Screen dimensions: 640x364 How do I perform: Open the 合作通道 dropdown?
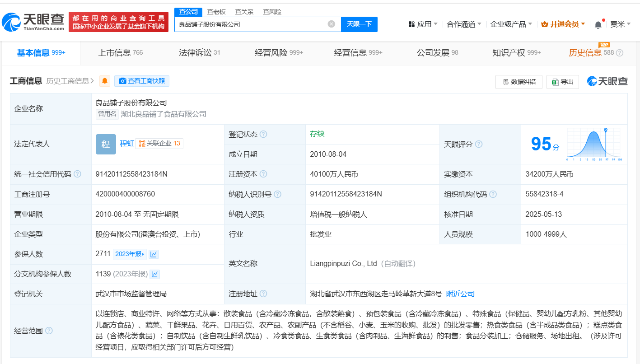464,24
